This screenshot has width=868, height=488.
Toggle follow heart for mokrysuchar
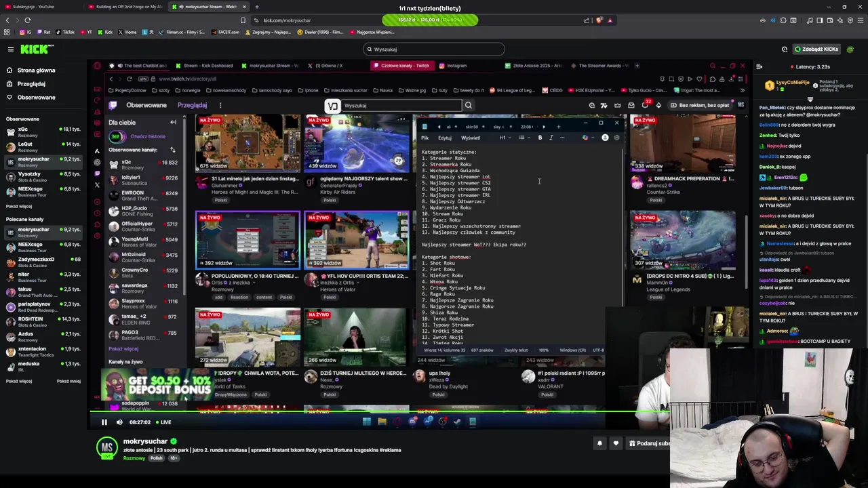[616, 443]
